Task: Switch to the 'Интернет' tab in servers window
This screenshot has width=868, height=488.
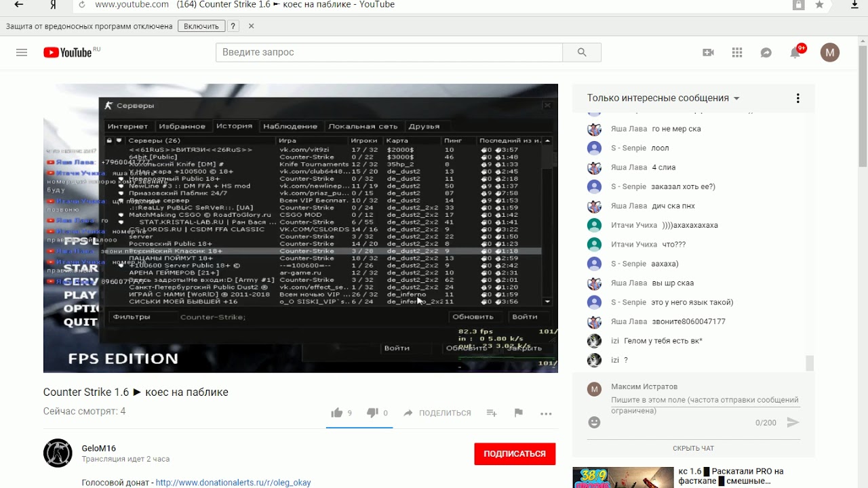Action: [x=127, y=126]
